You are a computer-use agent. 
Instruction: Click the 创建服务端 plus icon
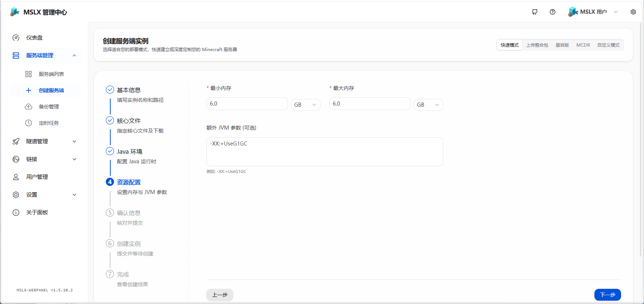tap(28, 90)
